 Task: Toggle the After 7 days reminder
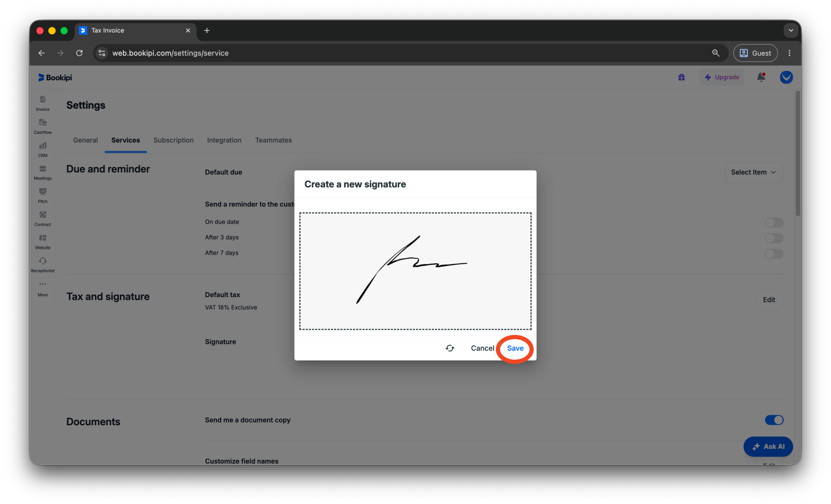(x=774, y=254)
